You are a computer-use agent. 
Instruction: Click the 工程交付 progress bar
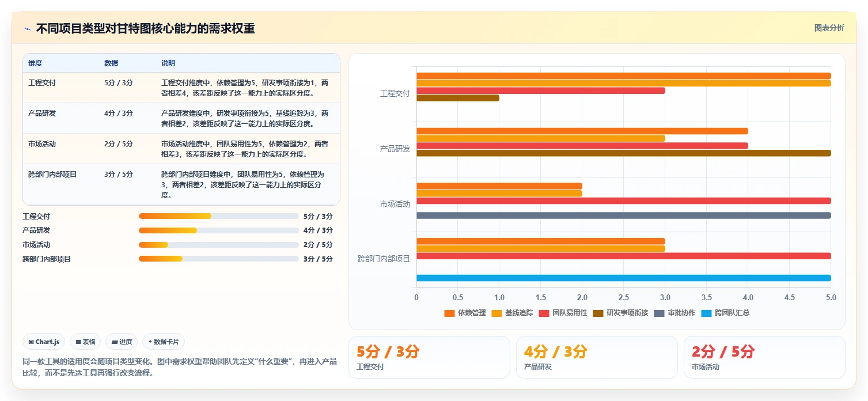(x=219, y=216)
